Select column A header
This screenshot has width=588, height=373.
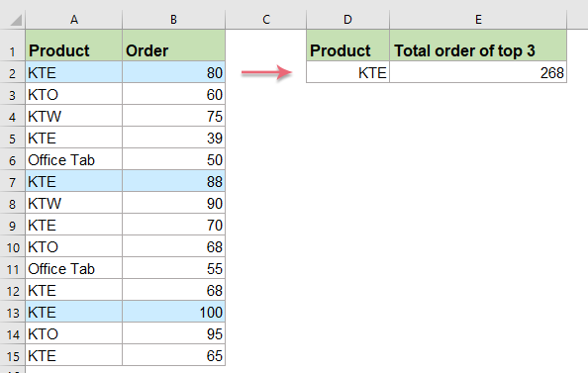[x=74, y=20]
